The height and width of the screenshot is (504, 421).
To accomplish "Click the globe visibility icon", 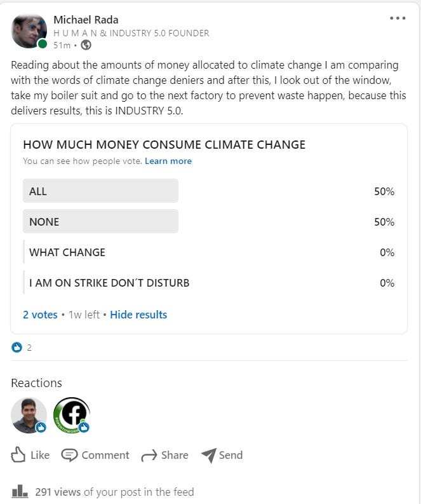I will (x=86, y=45).
